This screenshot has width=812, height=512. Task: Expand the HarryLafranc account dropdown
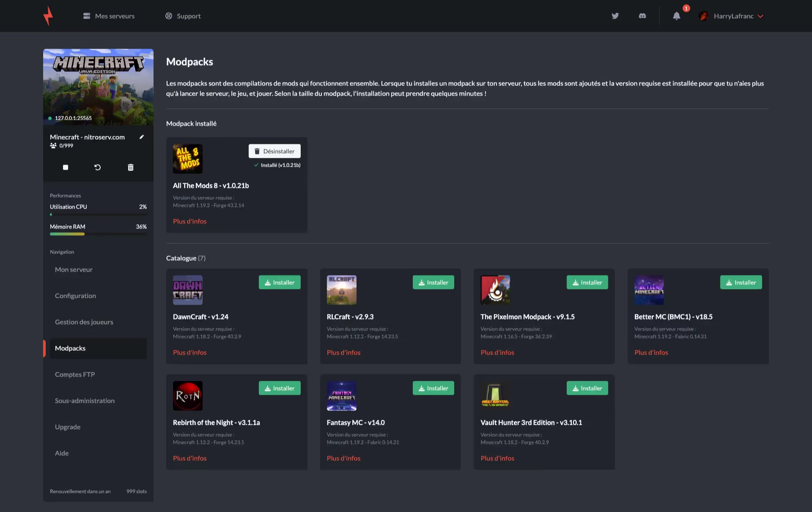[738, 16]
